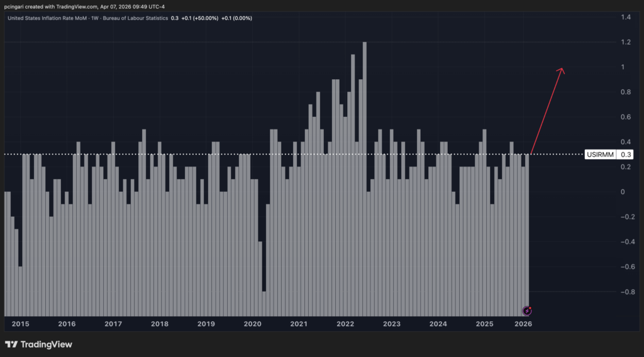Click the +0.1 (+50.00%) change value
The image size is (644, 357).
click(199, 18)
